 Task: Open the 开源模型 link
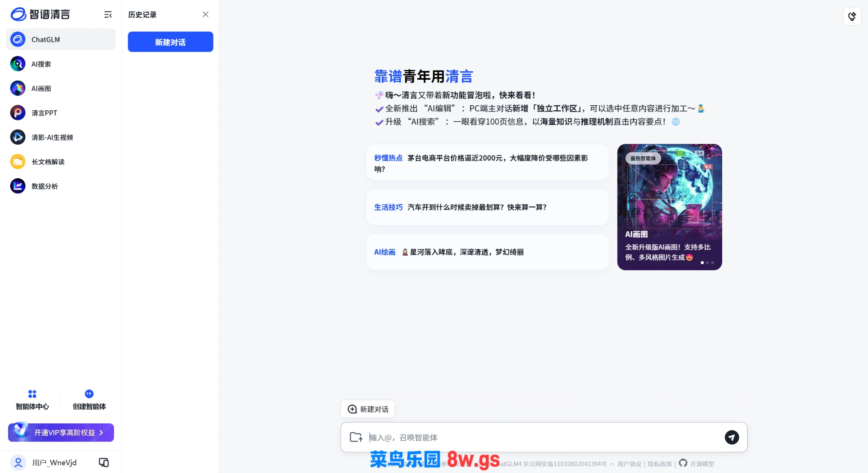pyautogui.click(x=702, y=464)
